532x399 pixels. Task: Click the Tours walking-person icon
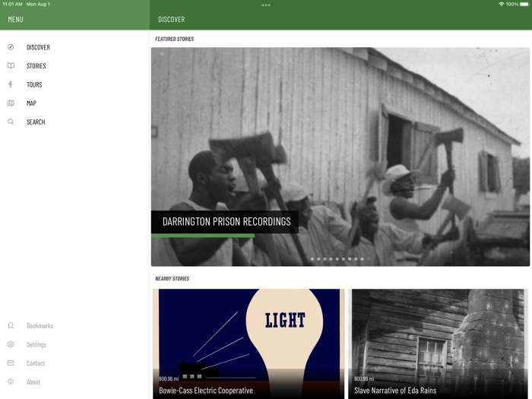click(x=11, y=84)
